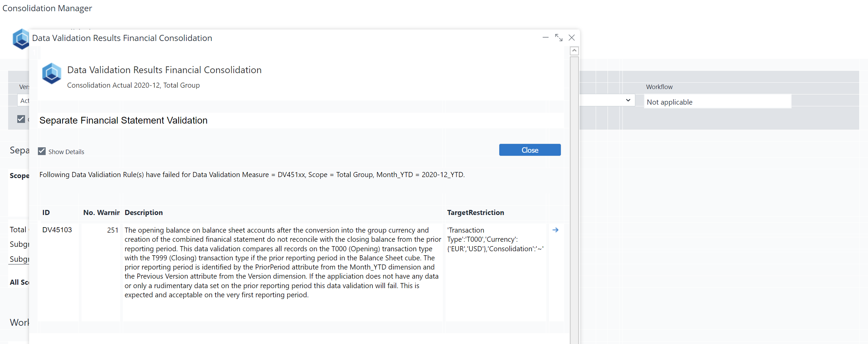Screen dimensions: 868x344
Task: Uncheck the Show Details checkbox
Action: pyautogui.click(x=42, y=151)
